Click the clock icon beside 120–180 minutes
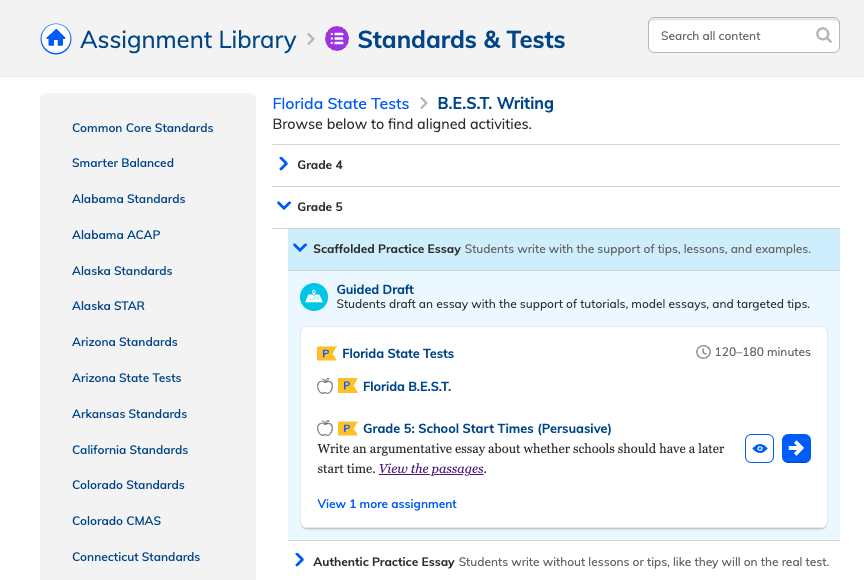Viewport: 864px width, 580px height. (x=703, y=352)
